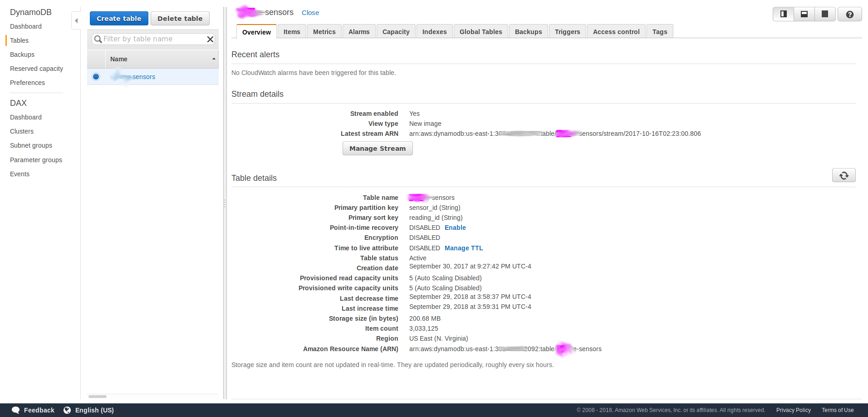Viewport: 868px width, 417px height.
Task: Click the English (US) globe icon
Action: pos(67,410)
